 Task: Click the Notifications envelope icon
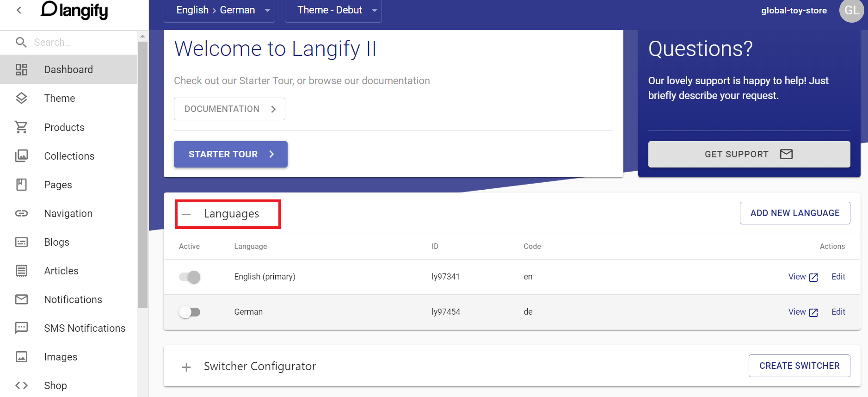[x=21, y=299]
